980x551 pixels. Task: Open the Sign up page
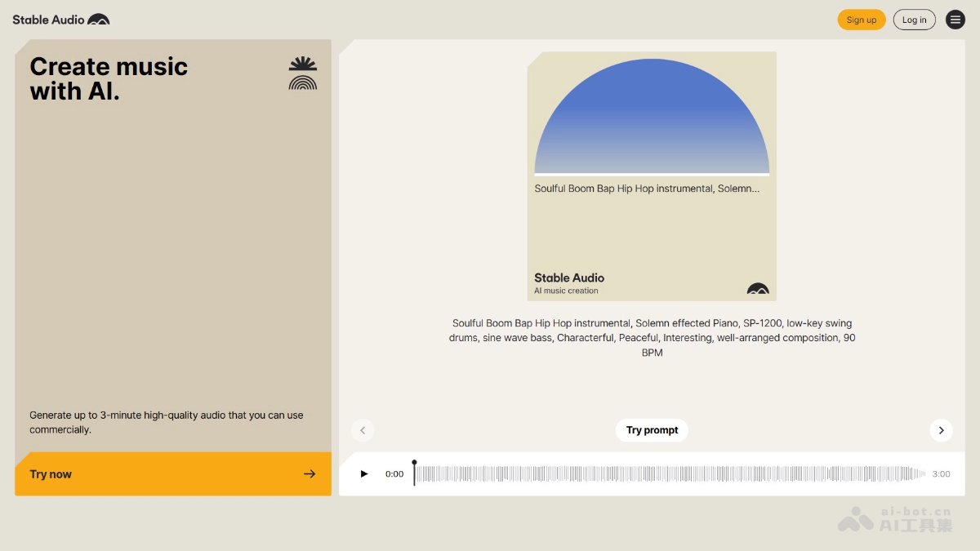862,20
